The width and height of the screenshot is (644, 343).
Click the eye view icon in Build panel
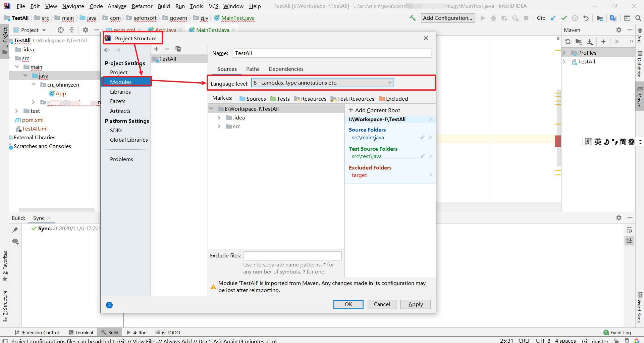click(15, 241)
